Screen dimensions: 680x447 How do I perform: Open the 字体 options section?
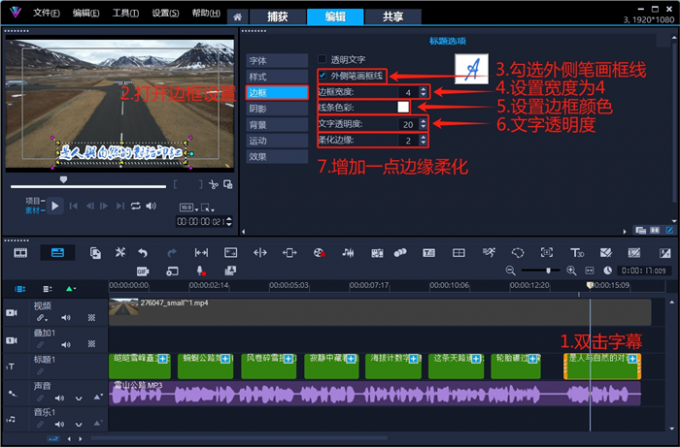click(x=277, y=61)
